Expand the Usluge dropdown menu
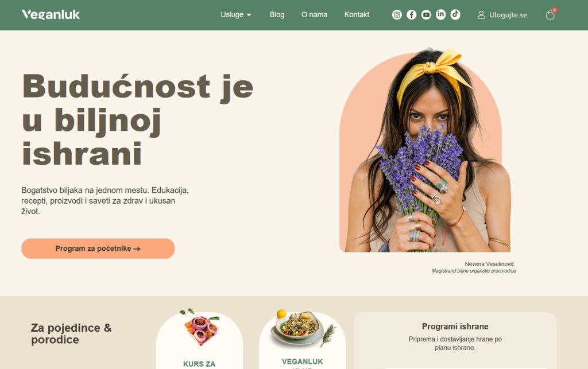This screenshot has width=588, height=369. tap(236, 14)
